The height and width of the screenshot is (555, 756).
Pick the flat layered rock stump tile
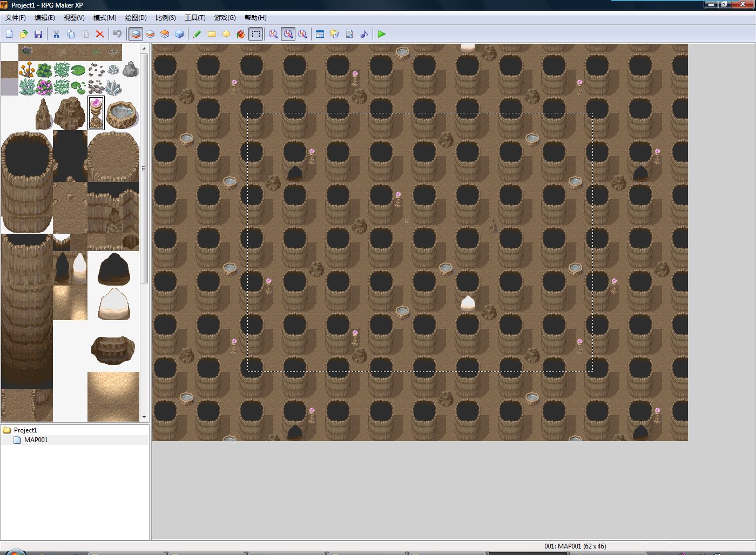113,350
